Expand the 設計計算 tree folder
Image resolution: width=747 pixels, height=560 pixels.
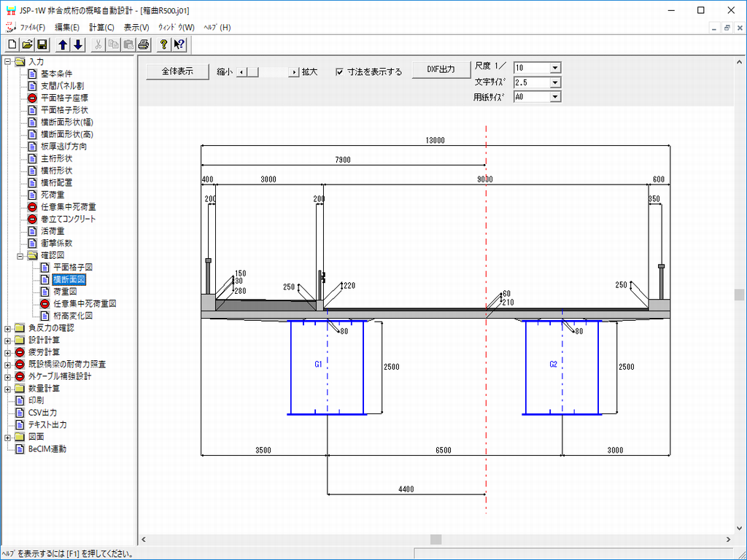[x=8, y=341]
